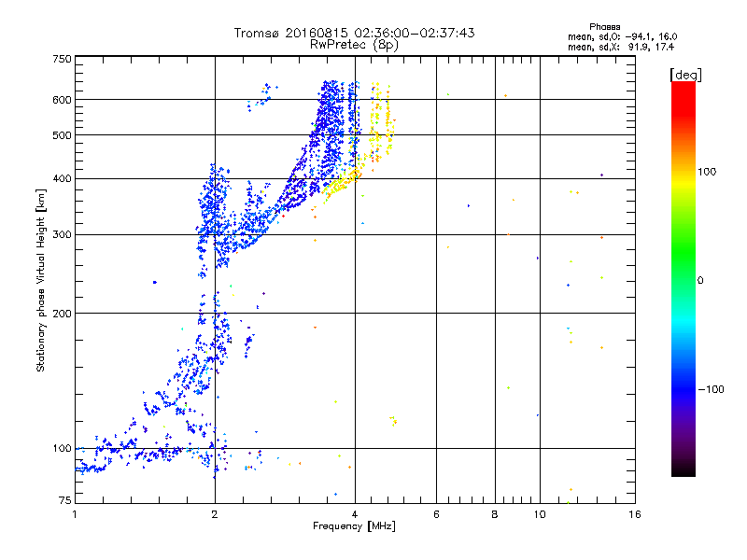Click y-axis tick label '750'
Viewport: 747px width, 560px height.
[x=62, y=59]
